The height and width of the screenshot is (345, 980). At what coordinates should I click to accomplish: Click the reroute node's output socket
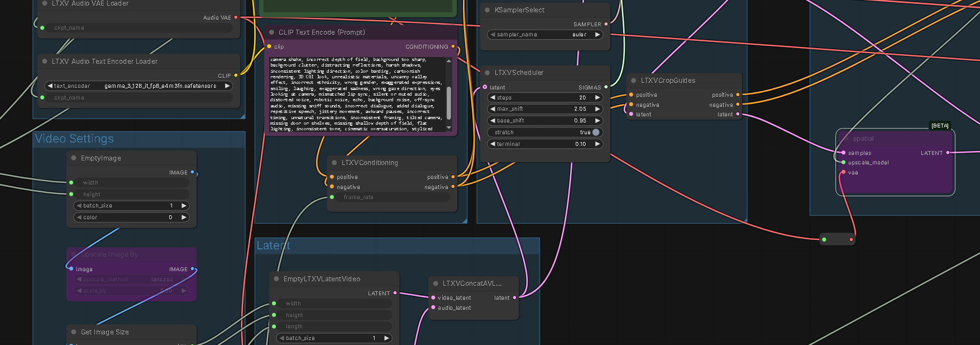(x=851, y=239)
